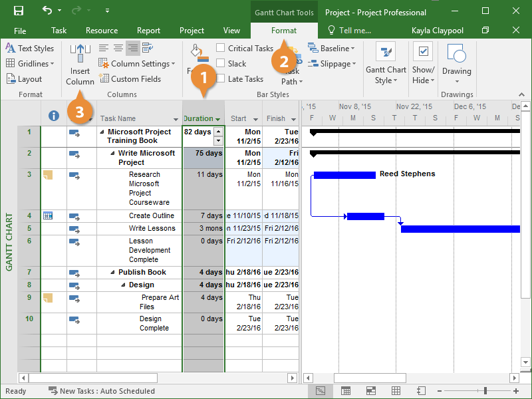The image size is (532, 399).
Task: Switch to Task Usage view in status bar
Action: [x=346, y=391]
